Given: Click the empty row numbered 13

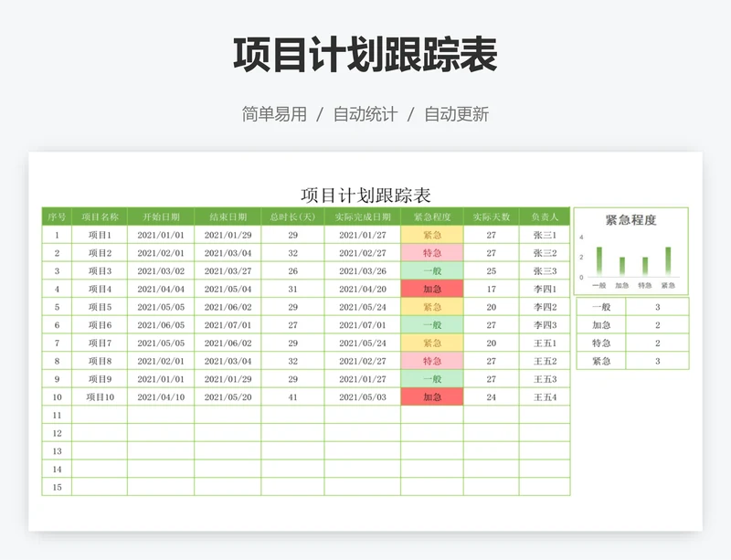Looking at the screenshot, I should 306,451.
